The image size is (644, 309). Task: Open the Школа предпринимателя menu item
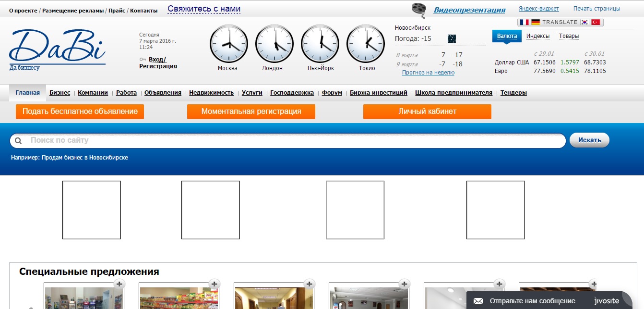tap(453, 93)
